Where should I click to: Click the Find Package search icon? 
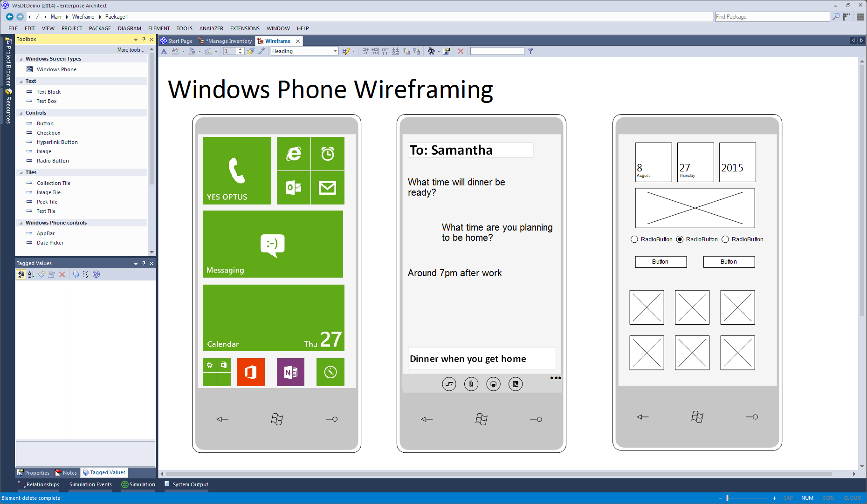[x=836, y=17]
